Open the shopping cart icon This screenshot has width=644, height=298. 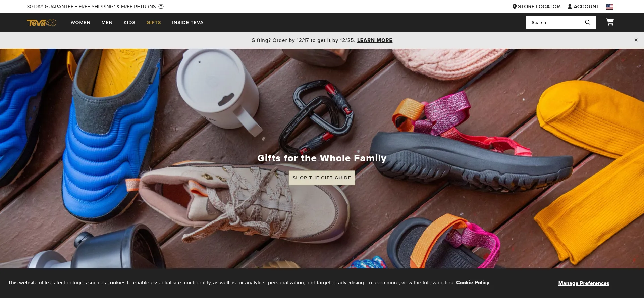click(610, 22)
